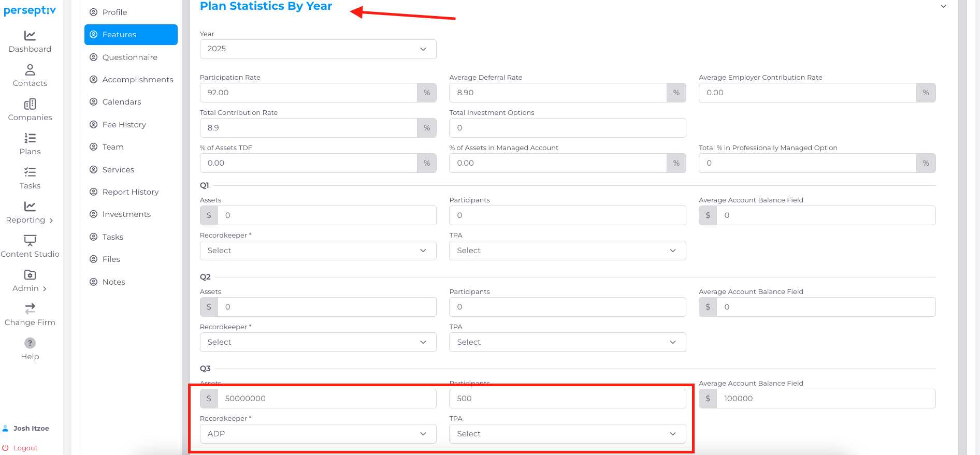Open the Plans numbered list icon
The image size is (980, 455).
pyautogui.click(x=30, y=138)
